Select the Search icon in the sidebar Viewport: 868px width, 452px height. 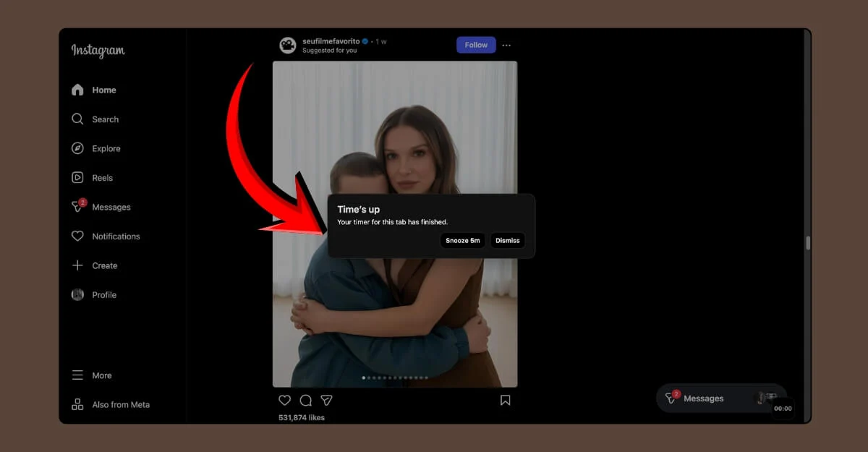click(106, 119)
